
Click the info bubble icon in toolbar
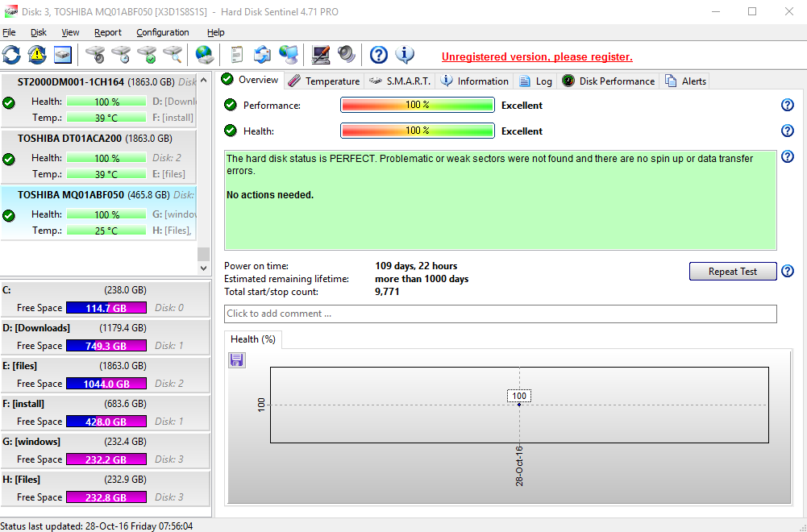[405, 55]
